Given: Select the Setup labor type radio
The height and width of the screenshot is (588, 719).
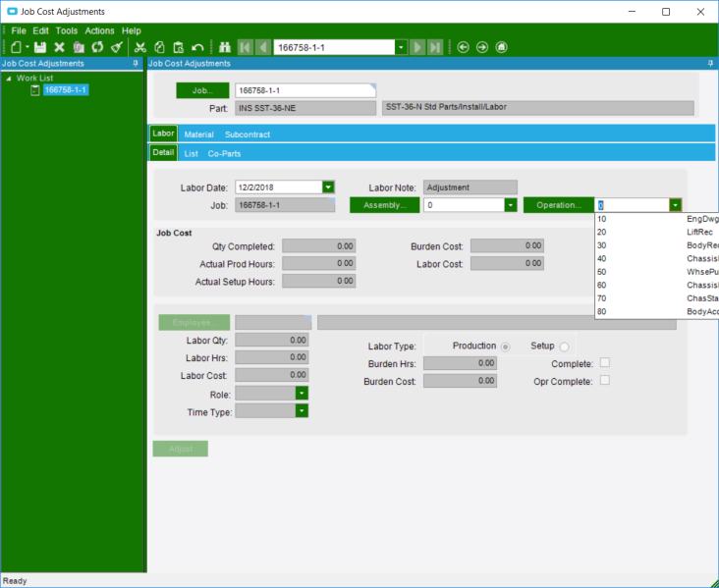Looking at the screenshot, I should pos(565,347).
